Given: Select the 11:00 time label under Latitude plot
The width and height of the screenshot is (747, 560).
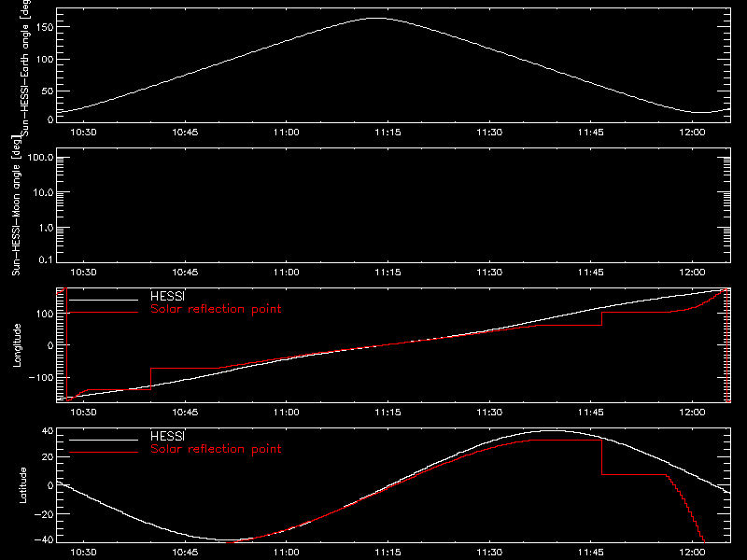Looking at the screenshot, I should pyautogui.click(x=287, y=553).
